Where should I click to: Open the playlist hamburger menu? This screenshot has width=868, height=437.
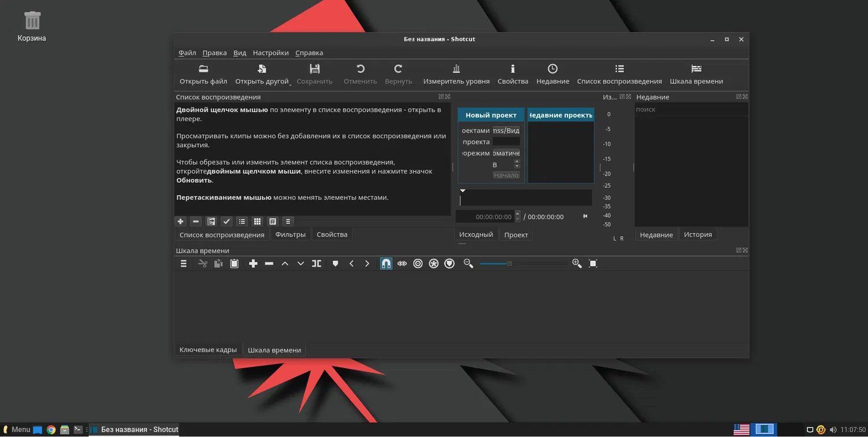click(288, 221)
